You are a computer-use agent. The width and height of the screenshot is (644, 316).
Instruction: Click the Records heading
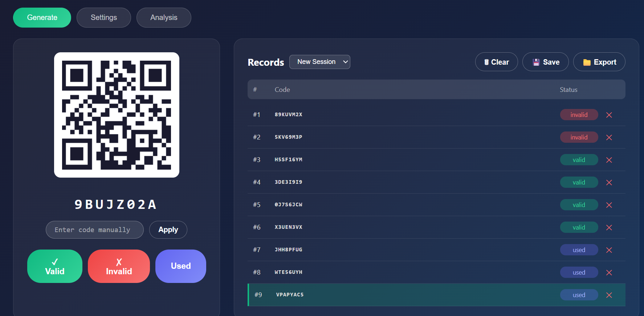point(266,62)
